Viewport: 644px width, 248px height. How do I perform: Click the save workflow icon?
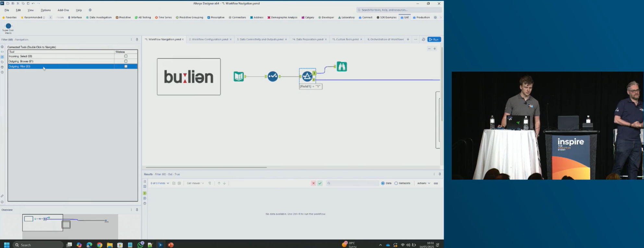[13, 3]
